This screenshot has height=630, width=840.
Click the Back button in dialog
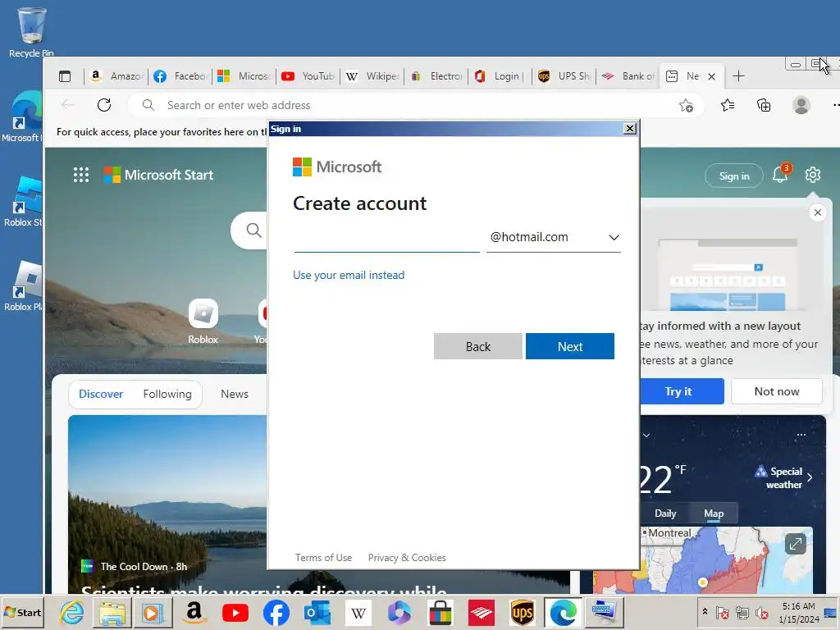[478, 346]
